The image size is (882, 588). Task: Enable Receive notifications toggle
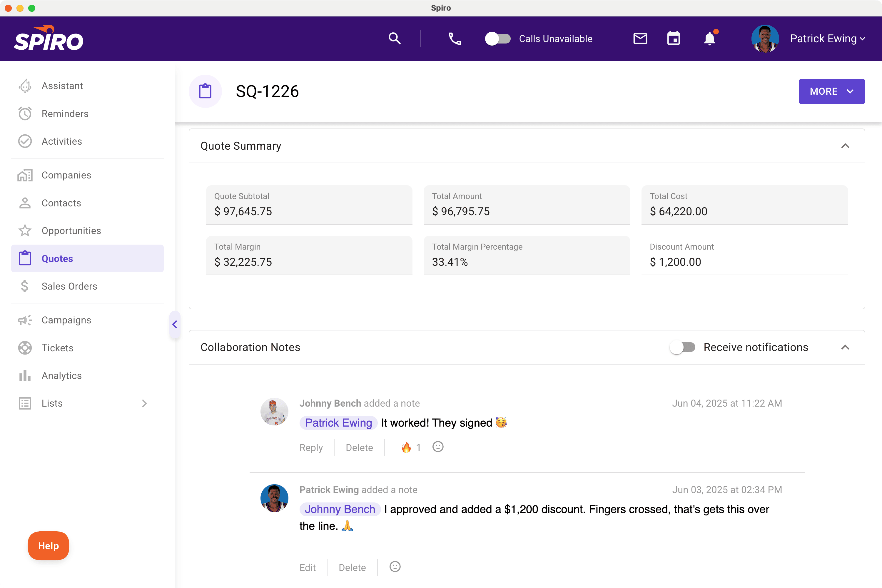(x=682, y=347)
